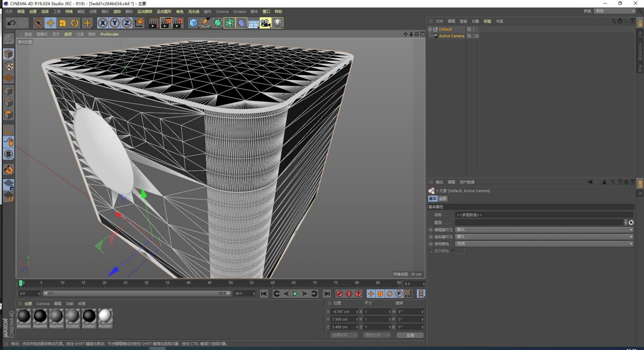
Task: Click the 渲染器可见 animation radio dot
Action: tap(431, 237)
